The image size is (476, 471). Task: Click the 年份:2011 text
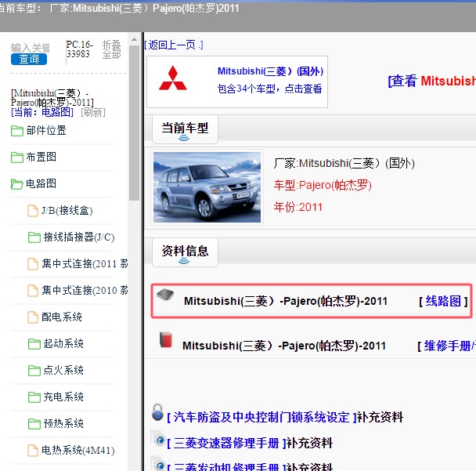(x=297, y=207)
